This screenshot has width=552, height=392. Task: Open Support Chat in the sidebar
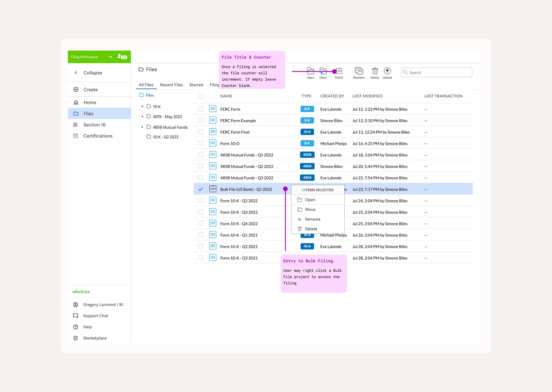tap(95, 316)
